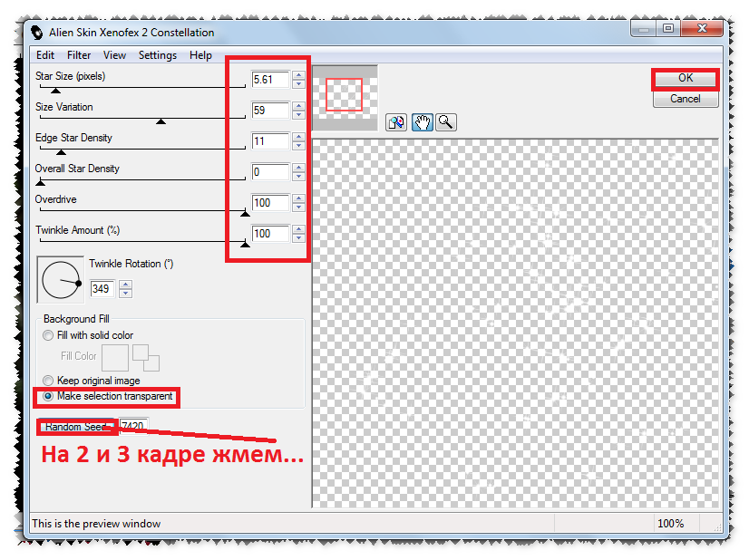Open the Settings menu
This screenshot has height=560, width=749.
point(158,55)
